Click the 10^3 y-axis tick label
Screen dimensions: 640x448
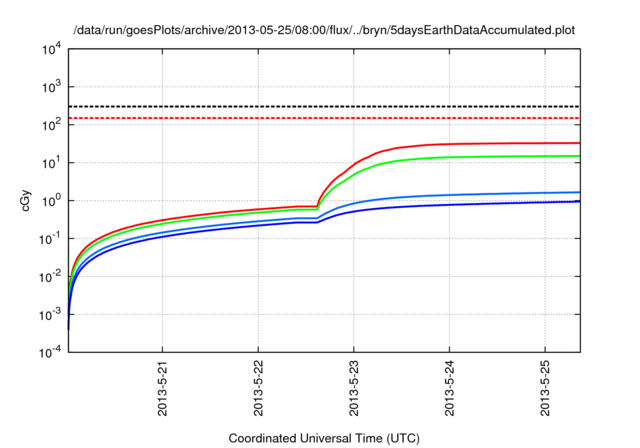pos(51,87)
